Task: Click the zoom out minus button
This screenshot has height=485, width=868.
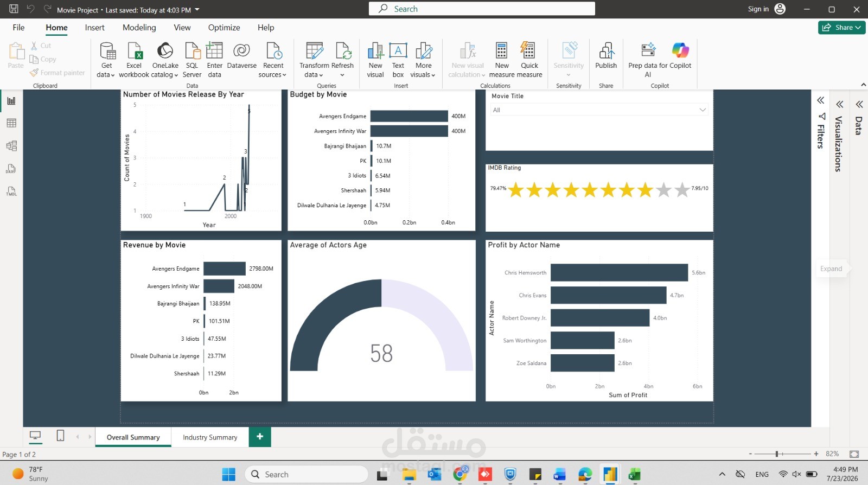Action: click(750, 454)
